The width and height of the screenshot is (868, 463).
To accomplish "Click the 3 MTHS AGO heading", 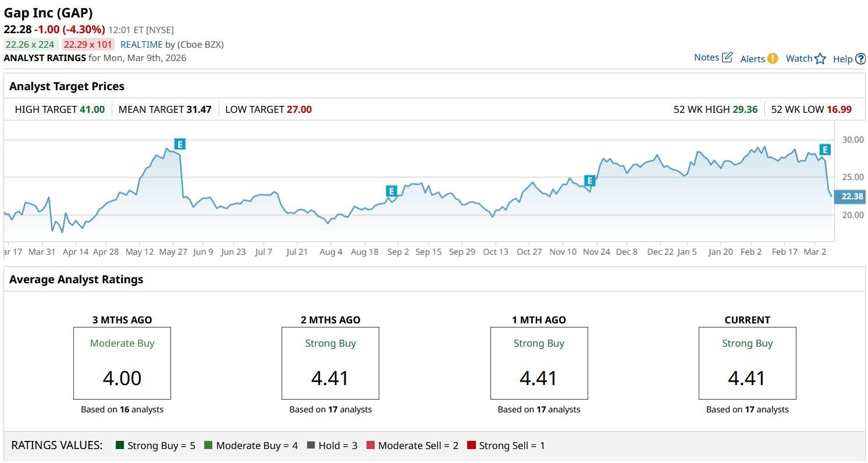I will coord(122,320).
